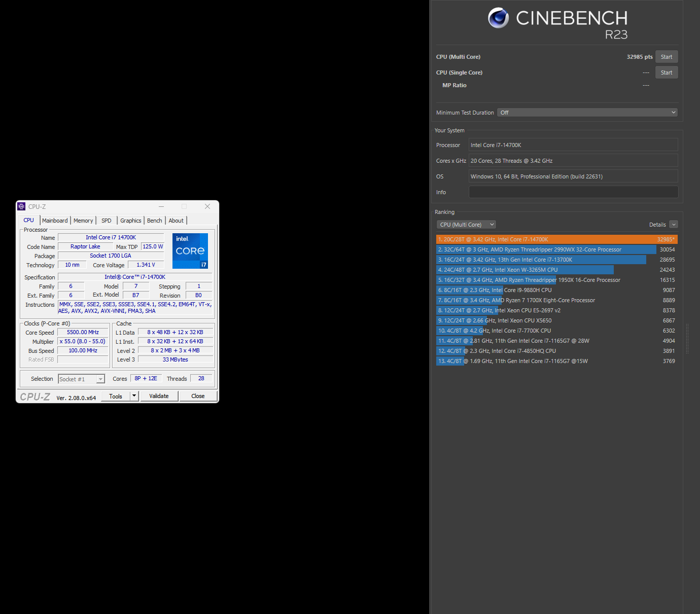Click the Cinebench right-edge panel grip handle
Viewport: 700px width, 614px height.
click(687, 338)
